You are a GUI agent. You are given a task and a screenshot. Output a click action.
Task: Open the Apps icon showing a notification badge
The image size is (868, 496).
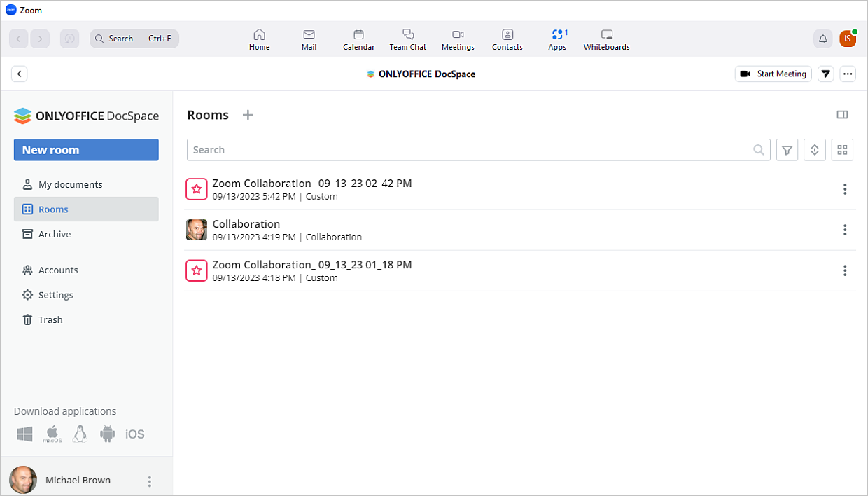tap(557, 39)
